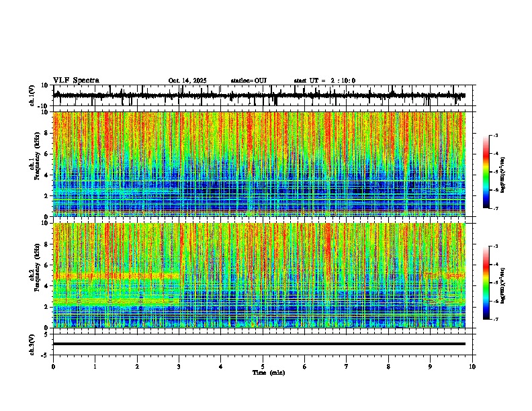The height and width of the screenshot is (411, 532).
Task: Click the "ch.3(V)" axis label
Action: (x=32, y=345)
